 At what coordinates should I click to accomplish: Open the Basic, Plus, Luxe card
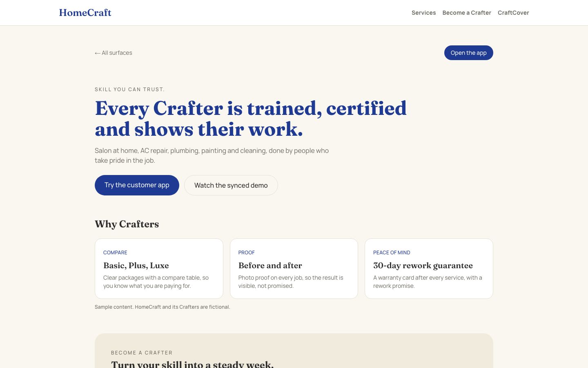click(159, 269)
